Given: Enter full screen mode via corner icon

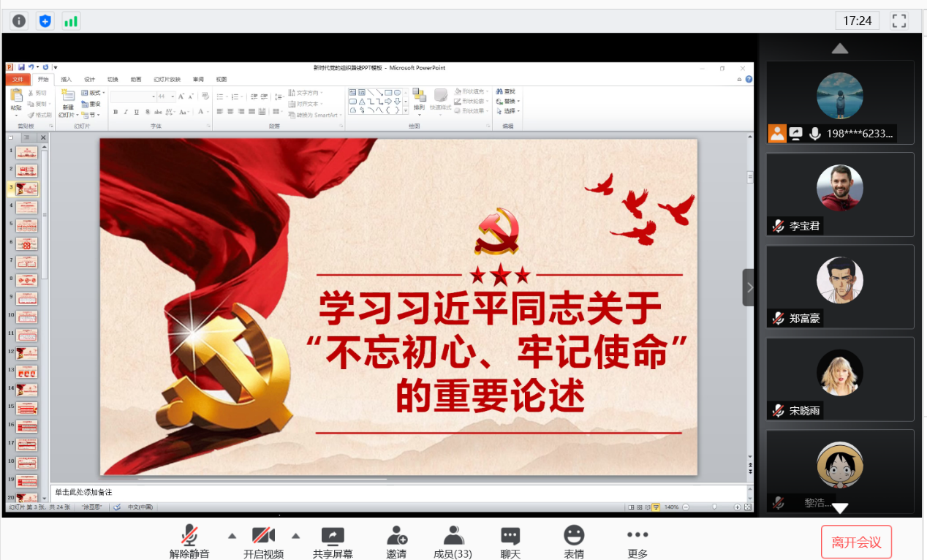Looking at the screenshot, I should [x=899, y=20].
